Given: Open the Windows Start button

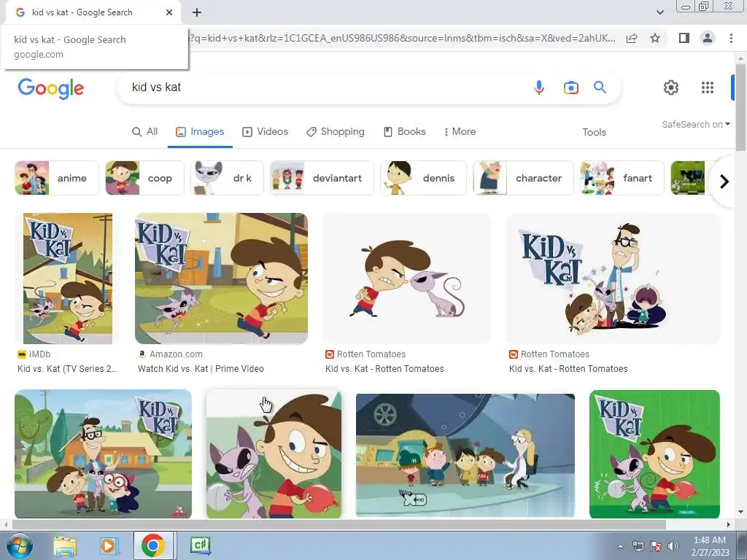Looking at the screenshot, I should (x=19, y=545).
